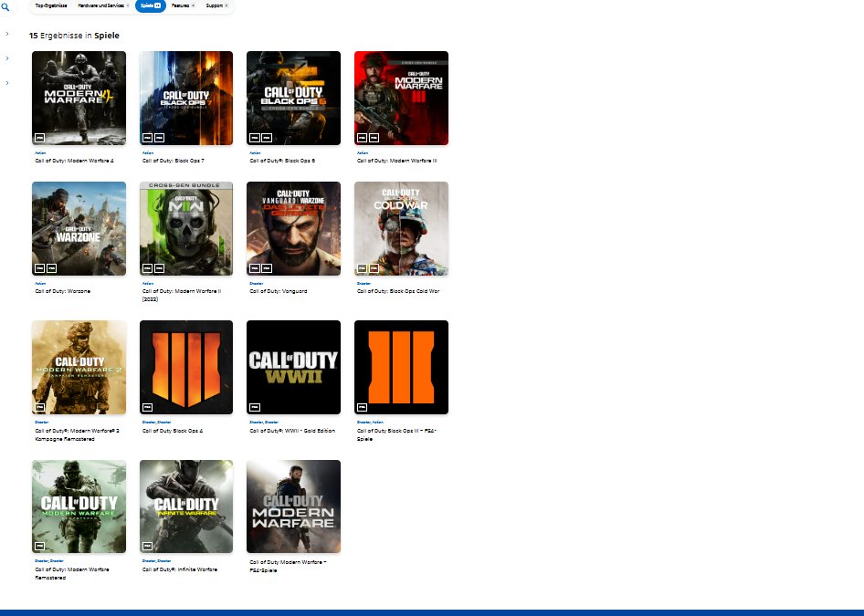Open Modern Warfare 2 Campaign Remastered cover

(x=79, y=367)
